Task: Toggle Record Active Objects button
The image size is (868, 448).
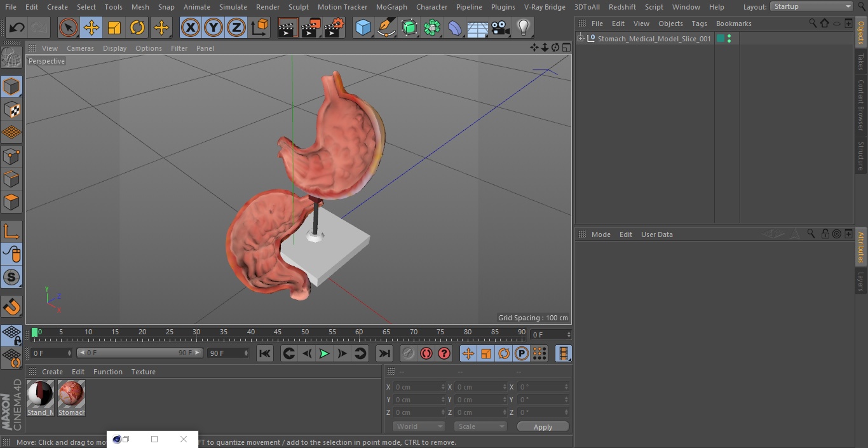Action: click(x=409, y=353)
